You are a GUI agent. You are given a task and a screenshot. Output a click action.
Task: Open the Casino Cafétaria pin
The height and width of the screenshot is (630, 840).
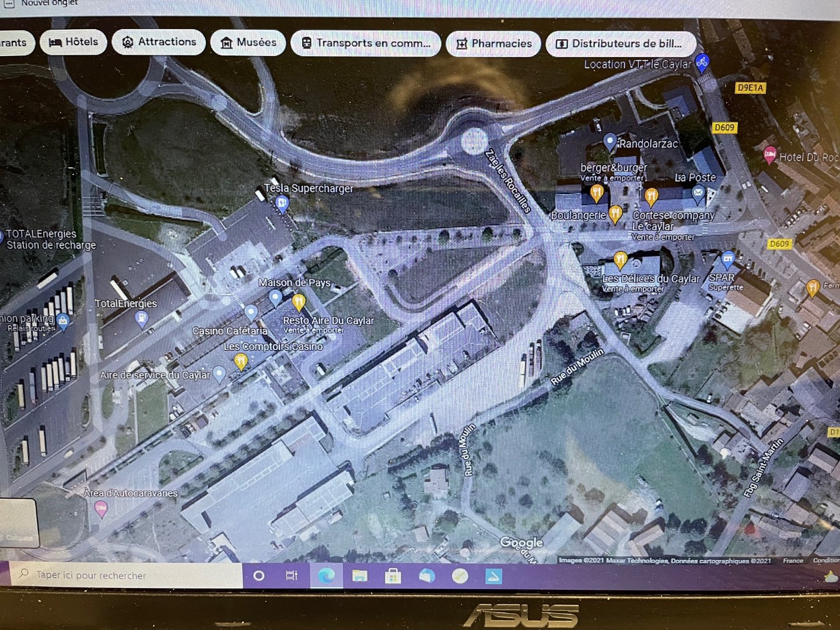pos(251,313)
